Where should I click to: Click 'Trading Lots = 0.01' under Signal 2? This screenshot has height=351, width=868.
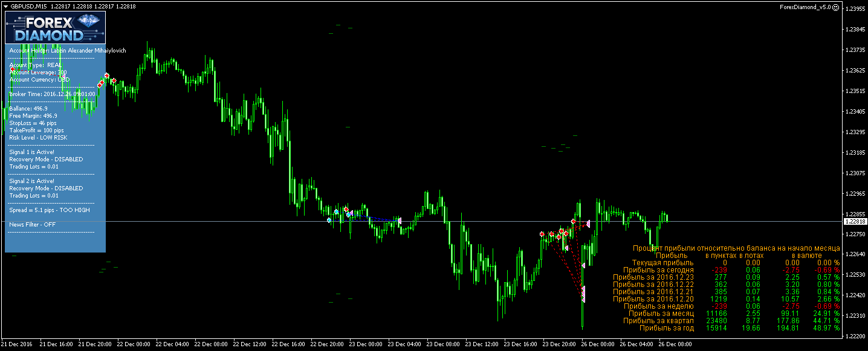tap(34, 196)
